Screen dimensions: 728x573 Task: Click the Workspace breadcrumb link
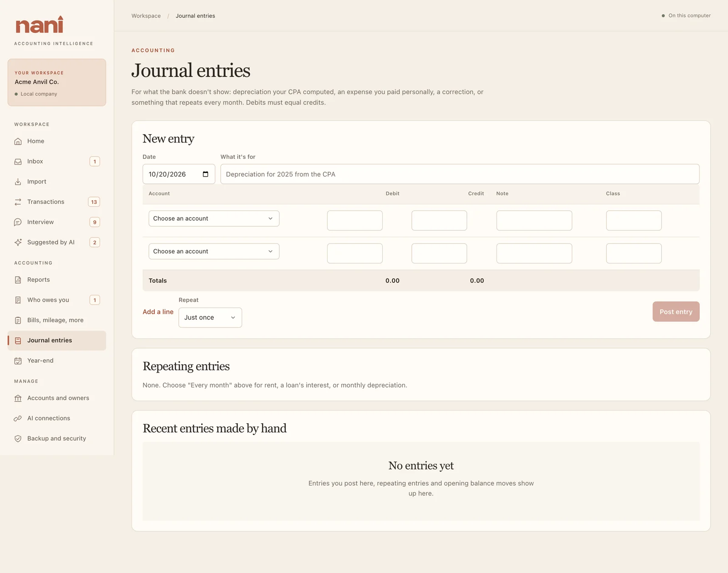(x=146, y=16)
